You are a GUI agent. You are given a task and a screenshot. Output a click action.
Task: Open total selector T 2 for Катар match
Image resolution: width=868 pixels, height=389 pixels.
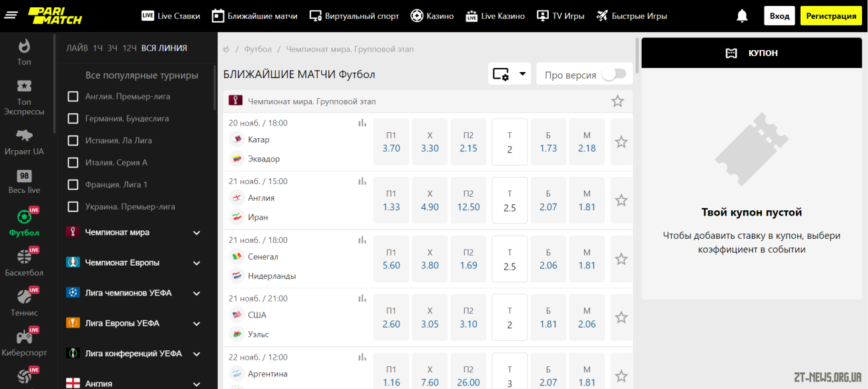pyautogui.click(x=509, y=142)
